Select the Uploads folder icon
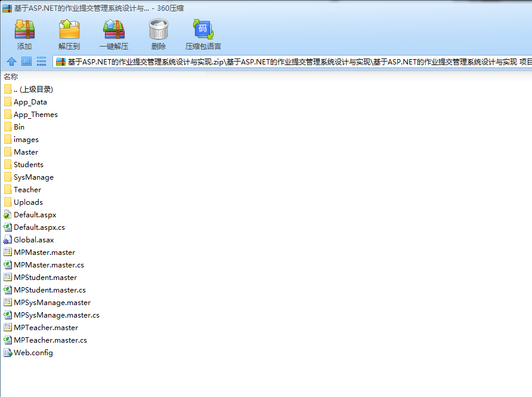Image resolution: width=532 pixels, height=397 pixels. [8, 202]
